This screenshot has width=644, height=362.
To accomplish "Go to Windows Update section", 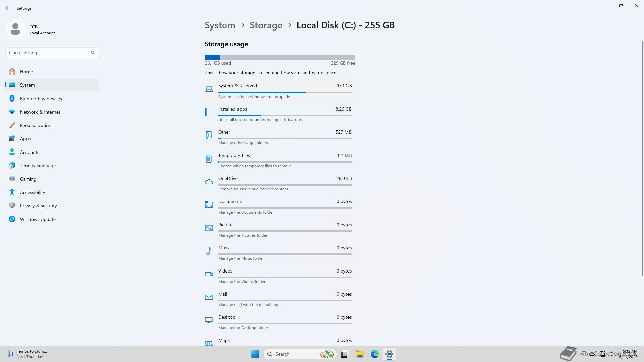I will tap(38, 219).
